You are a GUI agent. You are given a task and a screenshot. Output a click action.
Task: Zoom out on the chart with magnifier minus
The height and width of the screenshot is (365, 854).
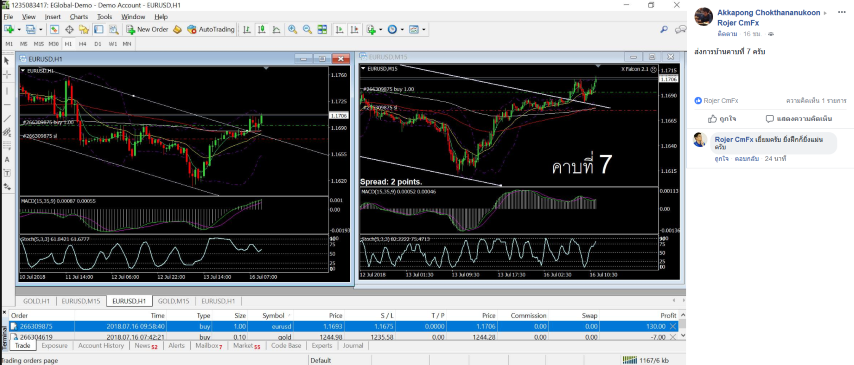click(307, 29)
